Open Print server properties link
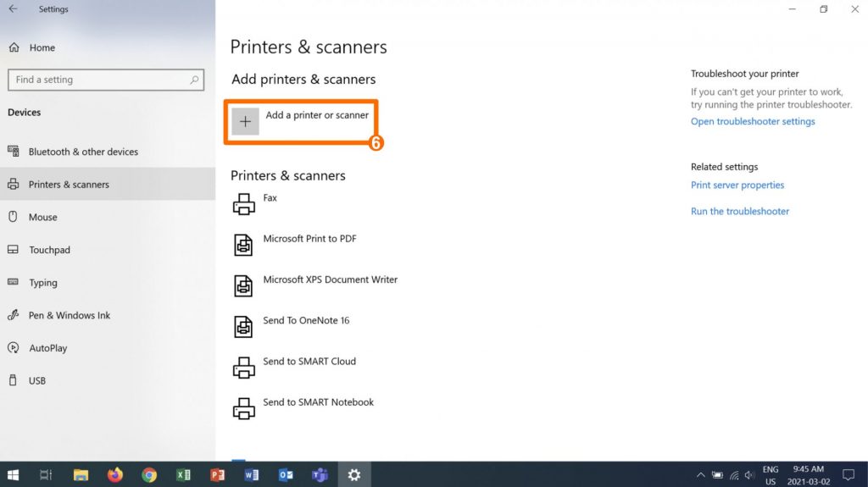Screen dimensions: 868x487 [x=737, y=185]
